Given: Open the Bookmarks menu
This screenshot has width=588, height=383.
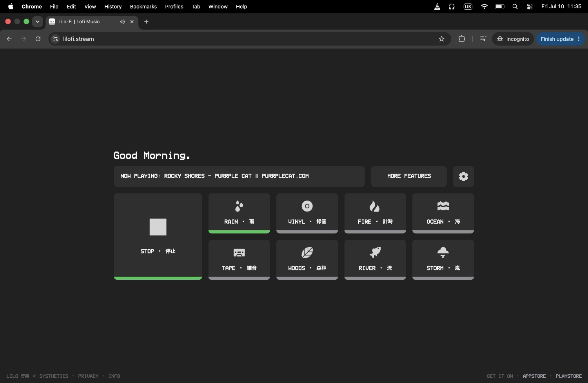Looking at the screenshot, I should click(x=143, y=6).
